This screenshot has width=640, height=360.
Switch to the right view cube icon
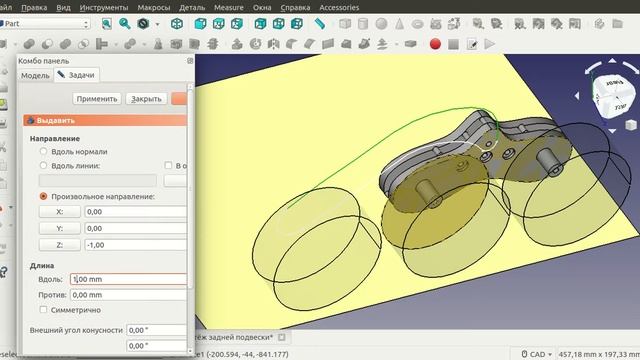click(x=237, y=24)
